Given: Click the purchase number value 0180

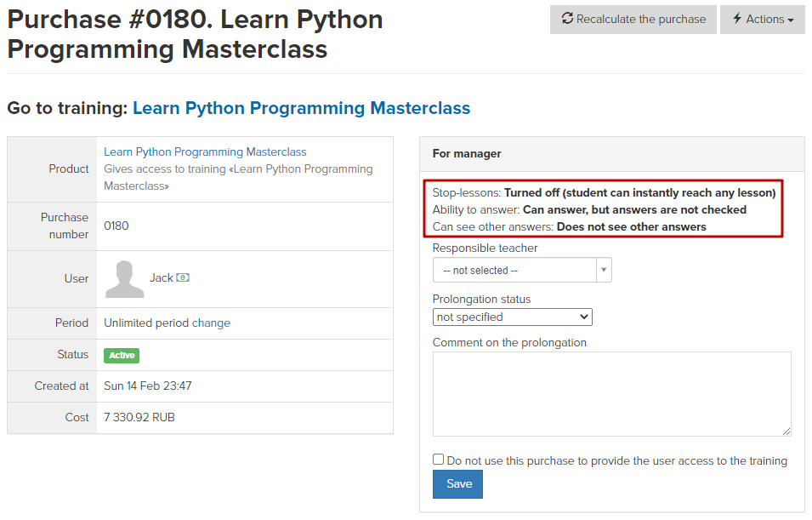Looking at the screenshot, I should coord(116,226).
